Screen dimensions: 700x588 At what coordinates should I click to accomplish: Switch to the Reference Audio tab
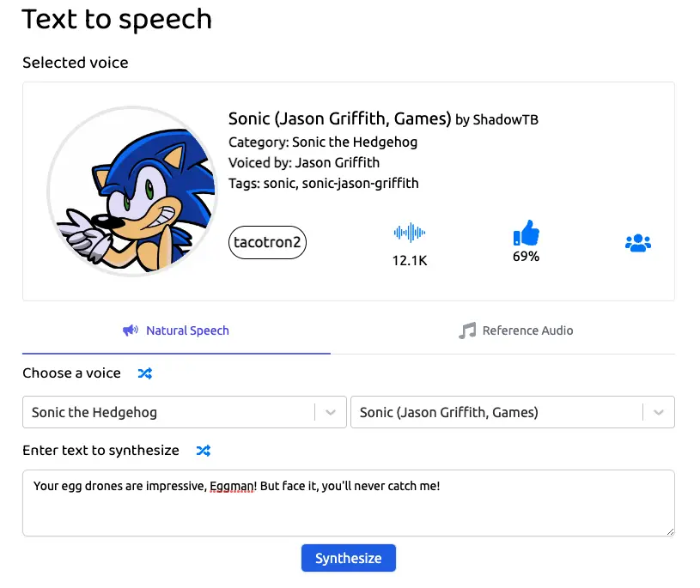click(516, 330)
